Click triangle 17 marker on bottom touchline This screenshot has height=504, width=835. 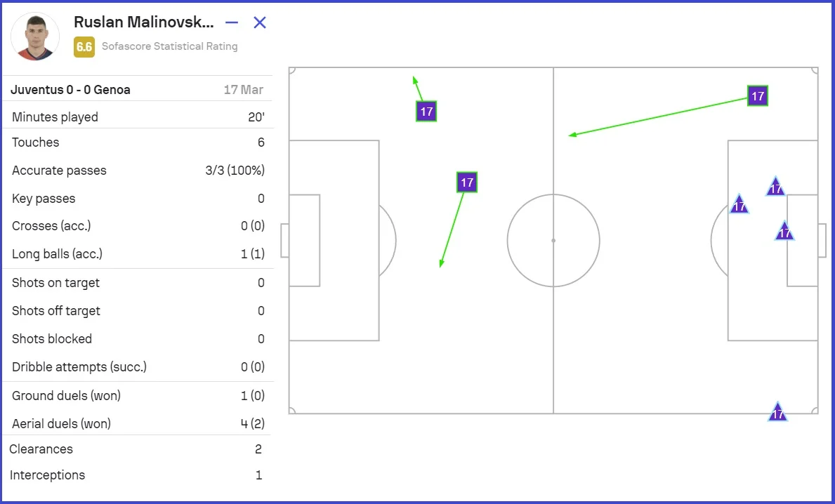(x=777, y=413)
